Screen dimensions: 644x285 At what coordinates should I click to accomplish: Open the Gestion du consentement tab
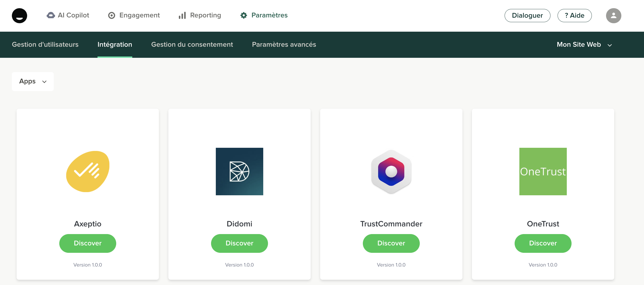pyautogui.click(x=192, y=45)
